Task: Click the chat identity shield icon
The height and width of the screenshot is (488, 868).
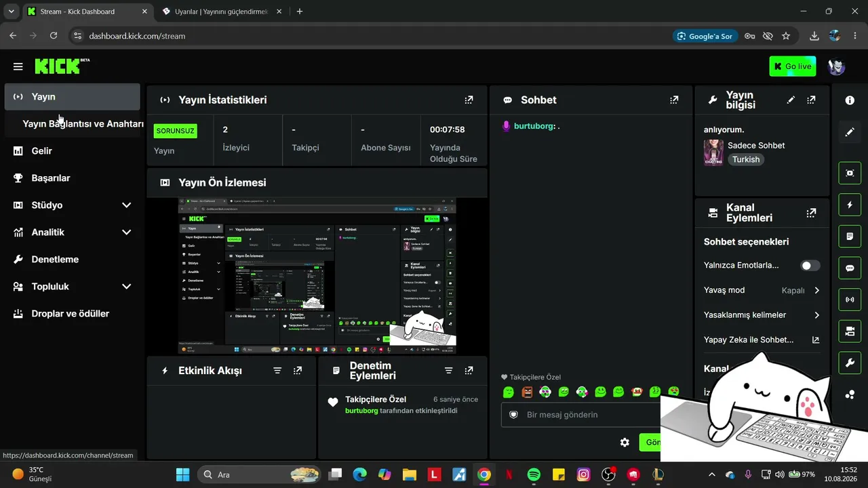Action: (x=513, y=414)
